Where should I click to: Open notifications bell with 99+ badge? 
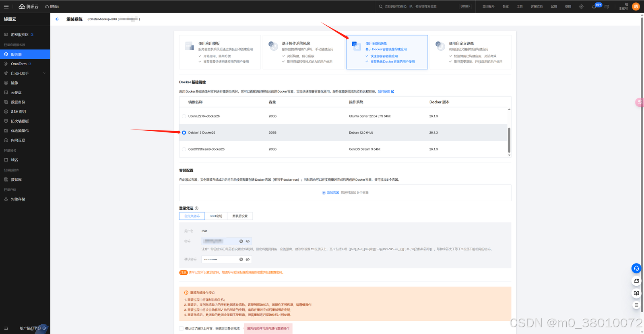point(594,6)
